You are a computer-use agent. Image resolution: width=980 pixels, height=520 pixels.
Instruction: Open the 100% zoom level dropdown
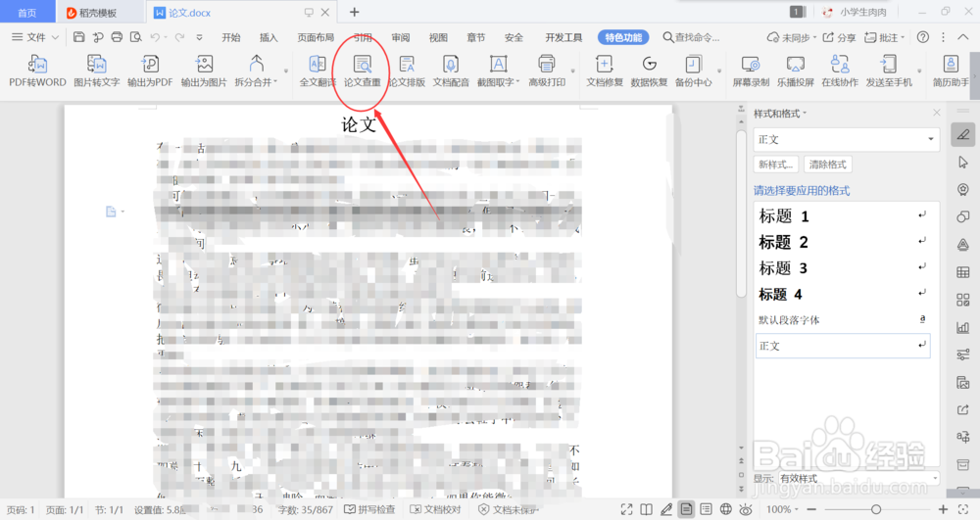click(782, 509)
